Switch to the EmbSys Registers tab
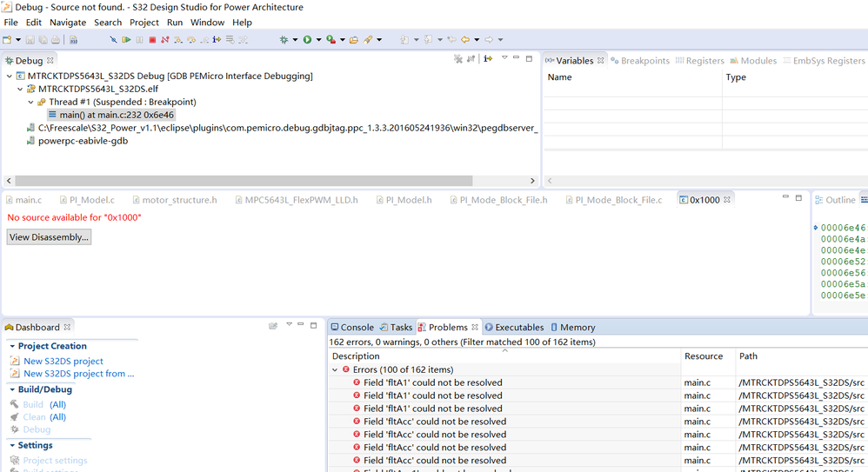Viewport: 868px width, 472px height. pyautogui.click(x=825, y=61)
